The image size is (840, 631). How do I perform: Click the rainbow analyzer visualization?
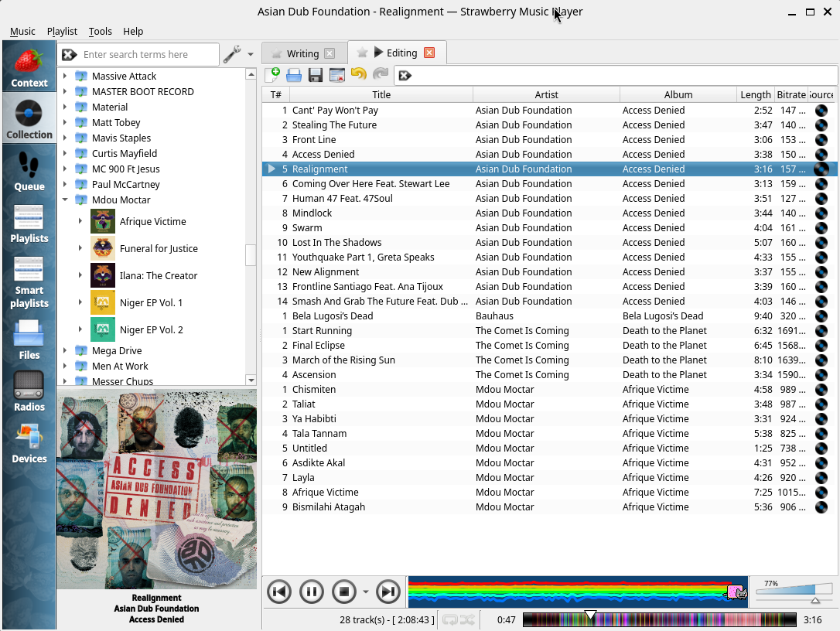578,592
